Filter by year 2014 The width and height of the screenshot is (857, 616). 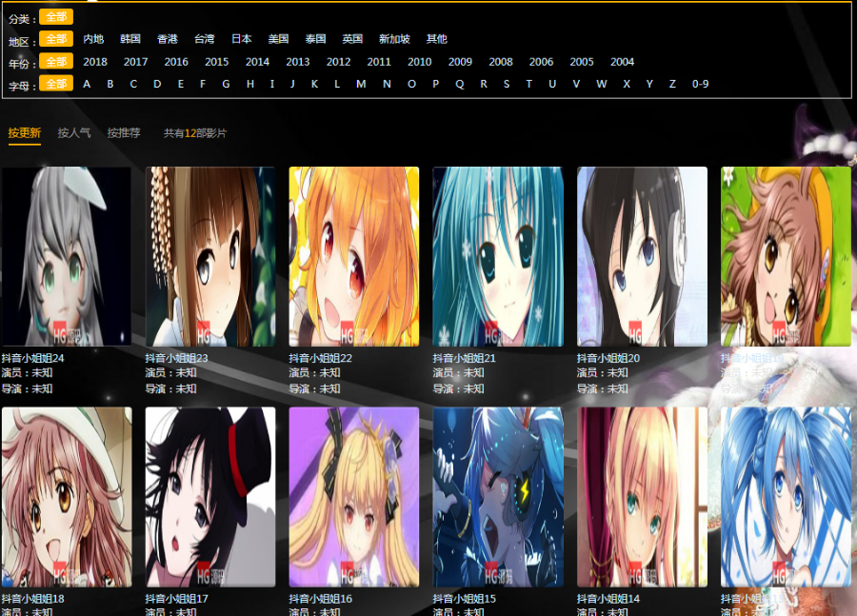(x=257, y=62)
